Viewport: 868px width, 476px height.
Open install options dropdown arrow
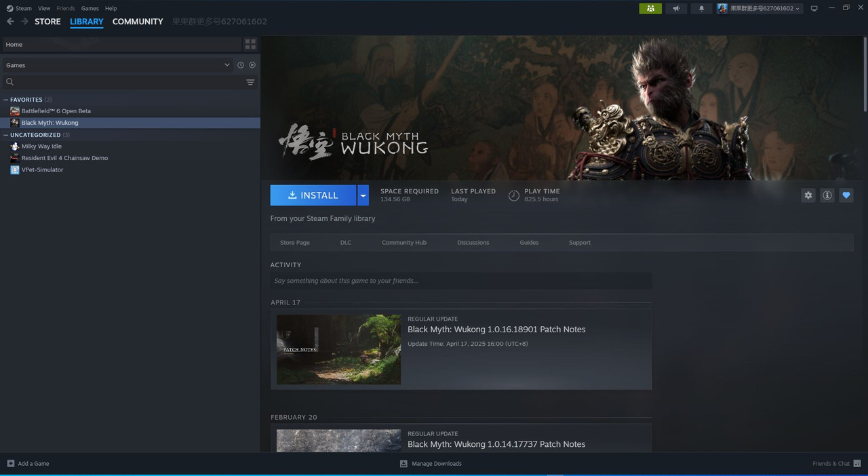pyautogui.click(x=363, y=195)
